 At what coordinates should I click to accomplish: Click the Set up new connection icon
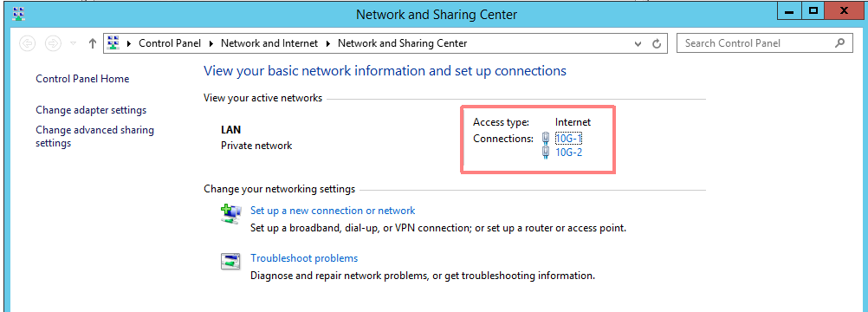(230, 214)
